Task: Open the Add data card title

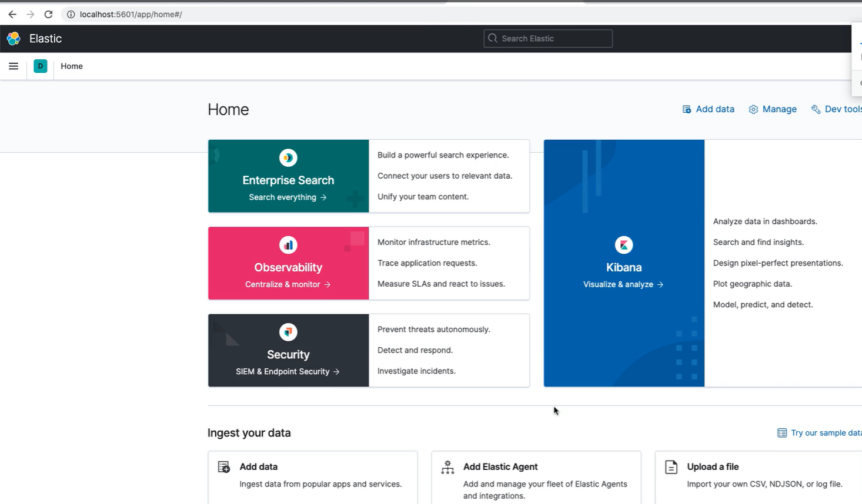Action: pos(259,467)
